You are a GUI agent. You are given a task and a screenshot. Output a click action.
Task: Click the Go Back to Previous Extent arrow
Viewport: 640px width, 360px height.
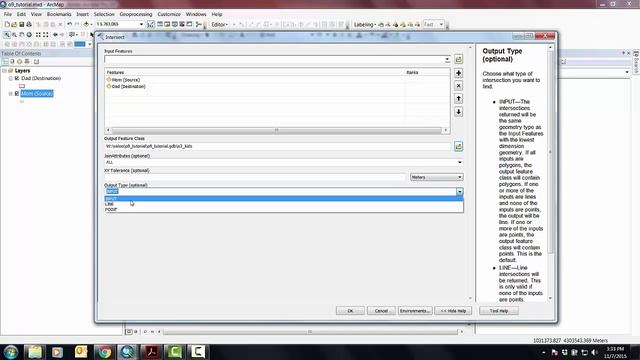click(x=55, y=35)
